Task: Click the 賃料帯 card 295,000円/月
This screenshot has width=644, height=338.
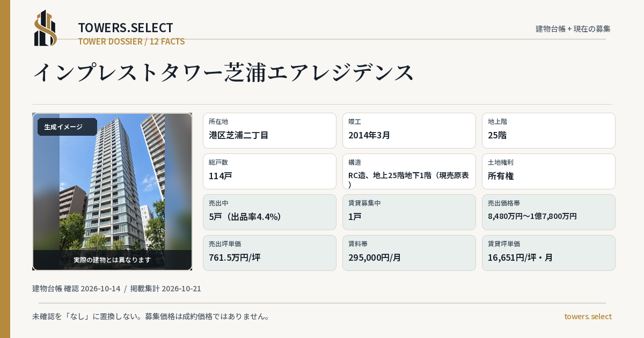Action: (409, 253)
